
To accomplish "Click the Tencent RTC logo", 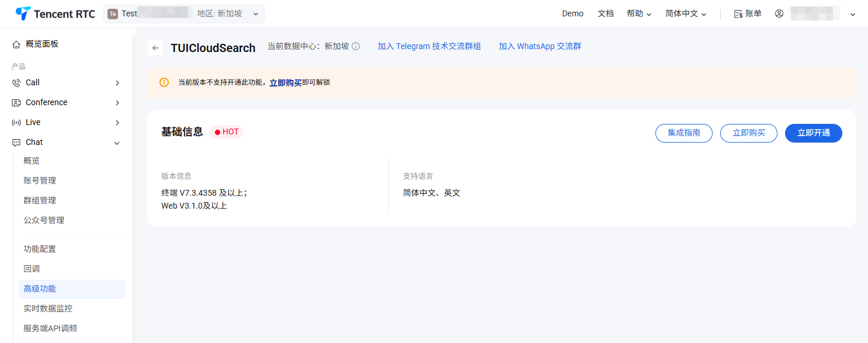I will click(55, 13).
